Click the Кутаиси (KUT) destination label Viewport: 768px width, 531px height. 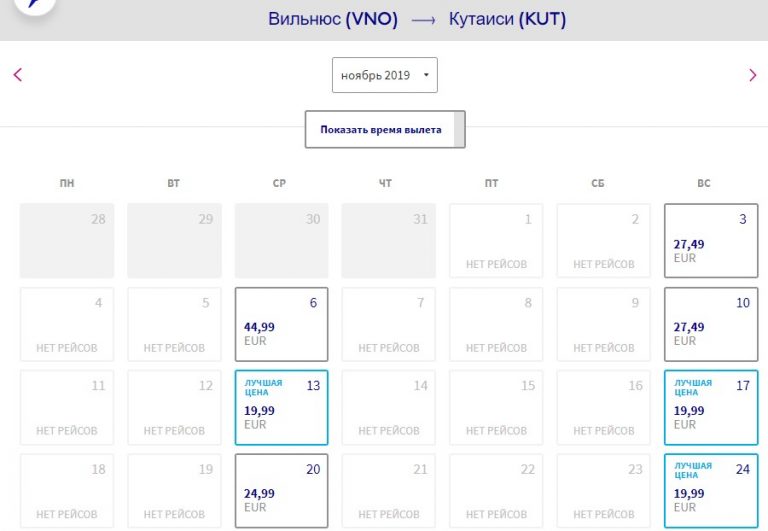click(507, 20)
